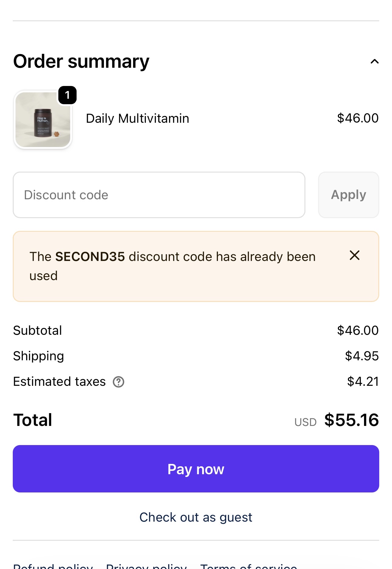Screen dimensions: 392x569
Task: Select Check out as guest link
Action: [196, 517]
